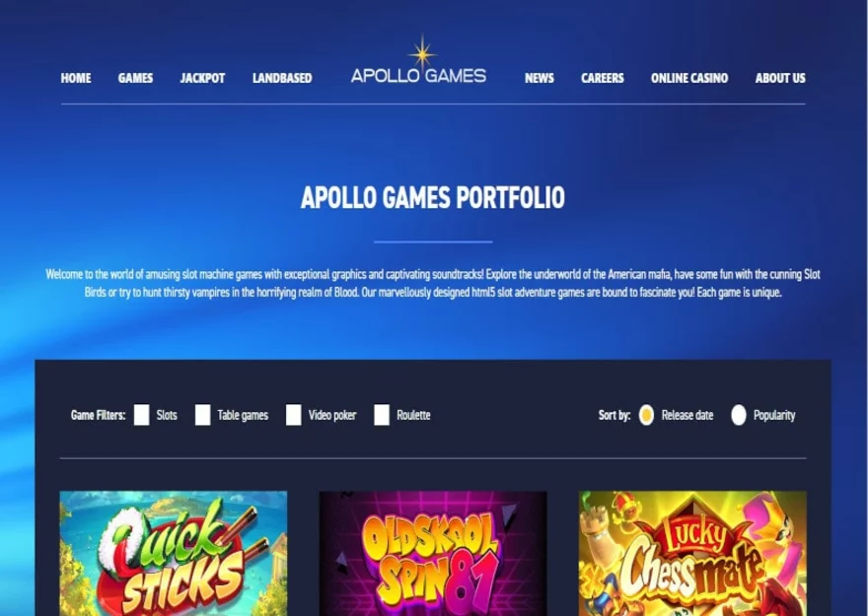Go to the Home menu item
The height and width of the screenshot is (616, 868).
click(76, 78)
